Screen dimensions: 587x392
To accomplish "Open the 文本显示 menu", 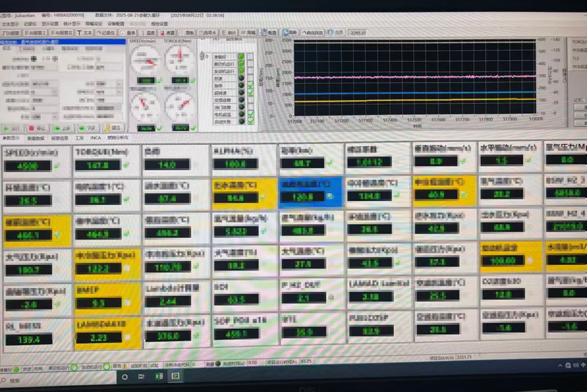I will tap(10, 24).
